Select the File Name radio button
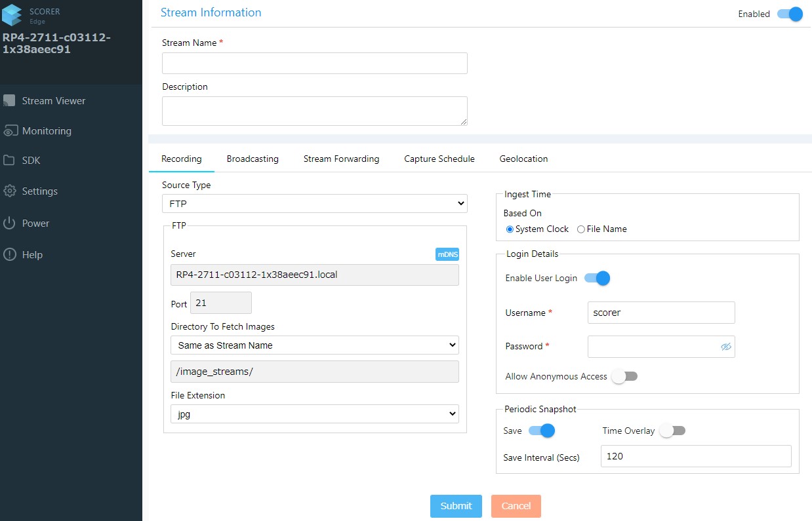This screenshot has width=812, height=521. pyautogui.click(x=581, y=229)
